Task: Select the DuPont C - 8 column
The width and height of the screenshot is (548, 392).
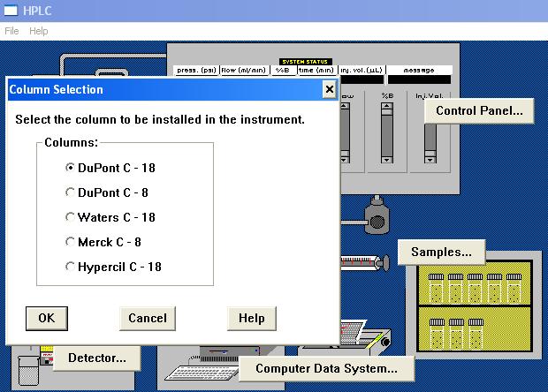Action: click(x=107, y=192)
